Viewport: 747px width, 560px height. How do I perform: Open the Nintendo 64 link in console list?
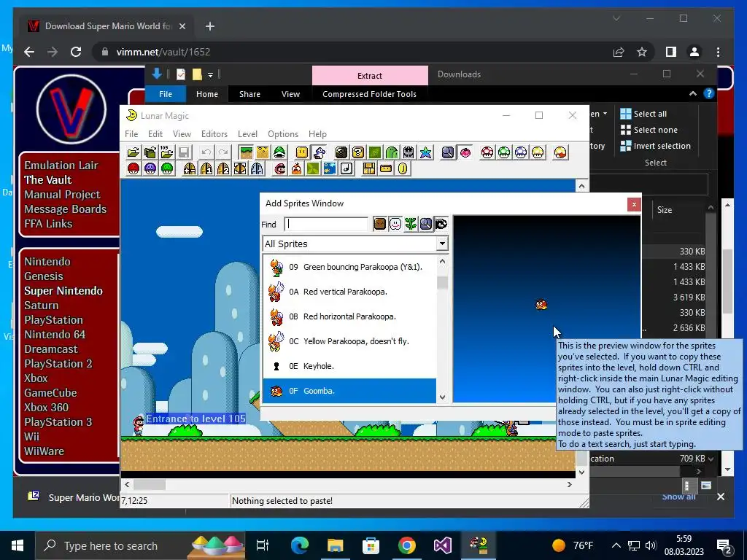coord(55,335)
